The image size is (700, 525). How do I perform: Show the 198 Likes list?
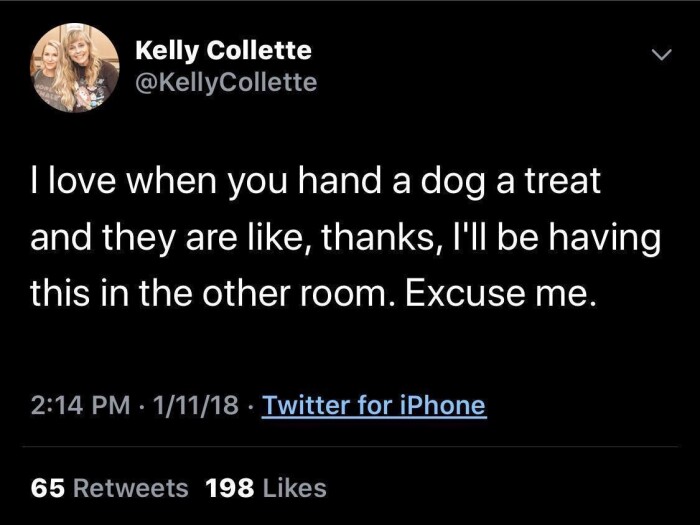click(x=265, y=488)
